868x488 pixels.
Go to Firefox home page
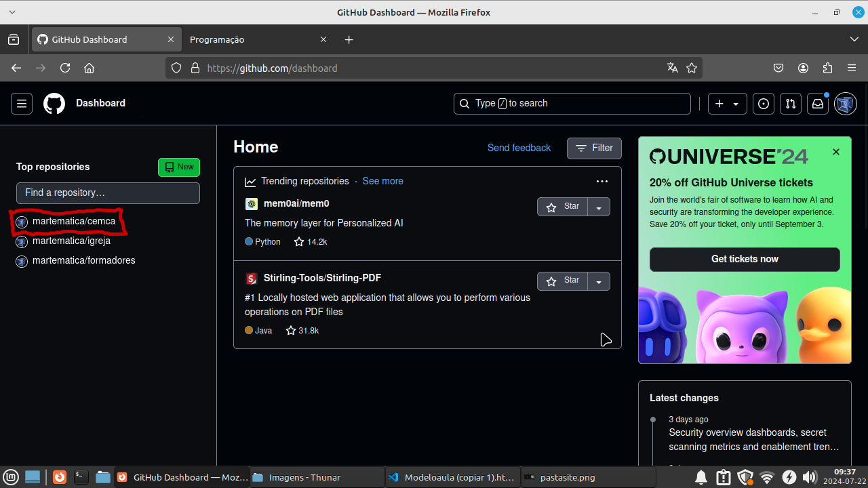click(x=89, y=68)
